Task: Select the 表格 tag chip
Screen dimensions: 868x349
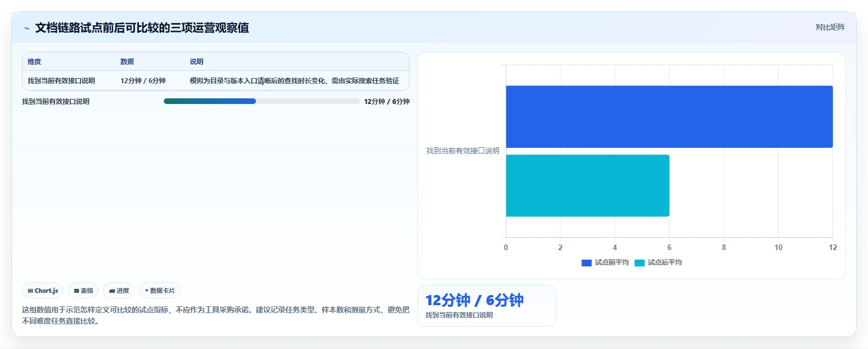Action: pyautogui.click(x=83, y=291)
